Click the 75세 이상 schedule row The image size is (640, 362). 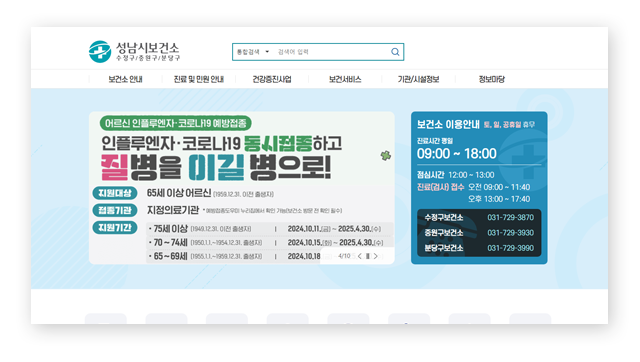pos(269,229)
